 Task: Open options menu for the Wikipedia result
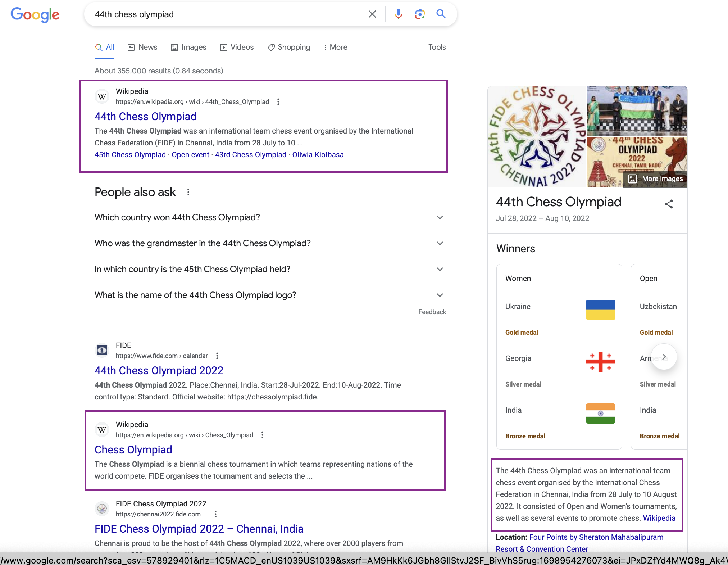278,102
